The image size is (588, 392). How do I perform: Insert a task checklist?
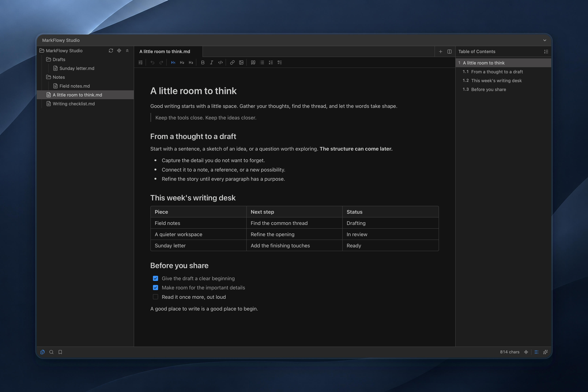click(x=280, y=62)
